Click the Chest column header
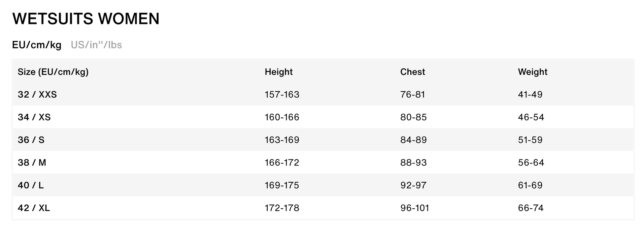 412,72
